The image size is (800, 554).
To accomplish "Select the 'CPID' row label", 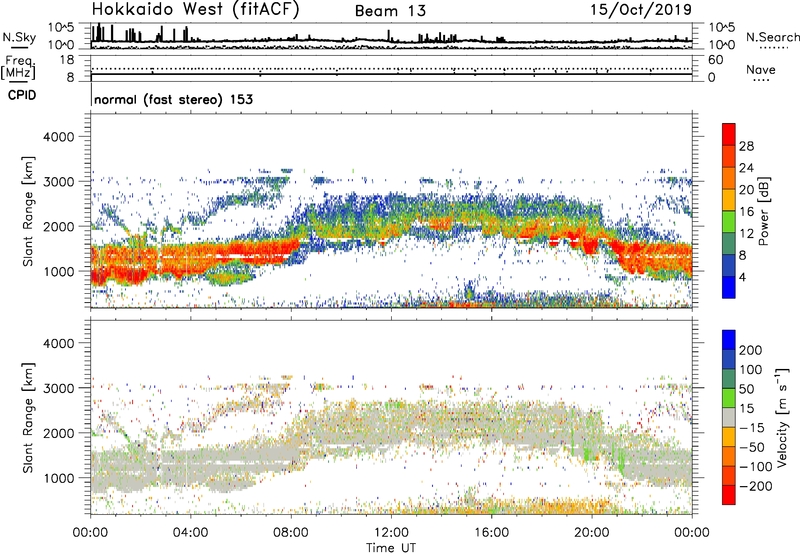I will [22, 95].
